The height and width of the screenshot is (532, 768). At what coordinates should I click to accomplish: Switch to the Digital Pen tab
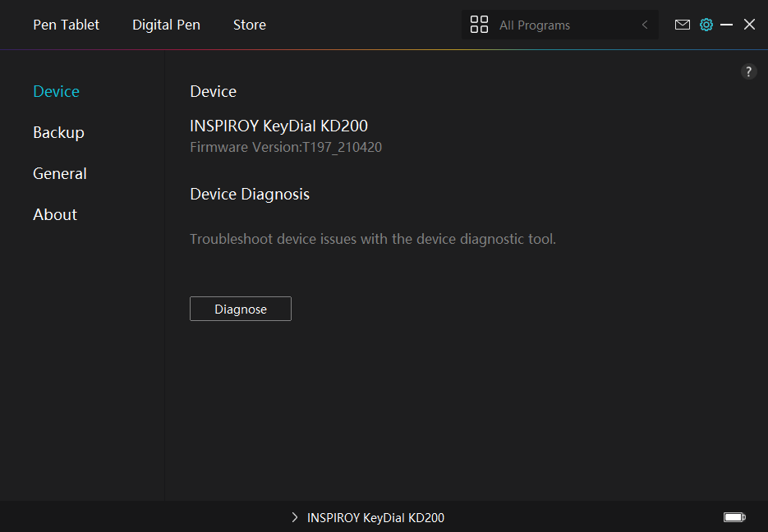tap(166, 25)
